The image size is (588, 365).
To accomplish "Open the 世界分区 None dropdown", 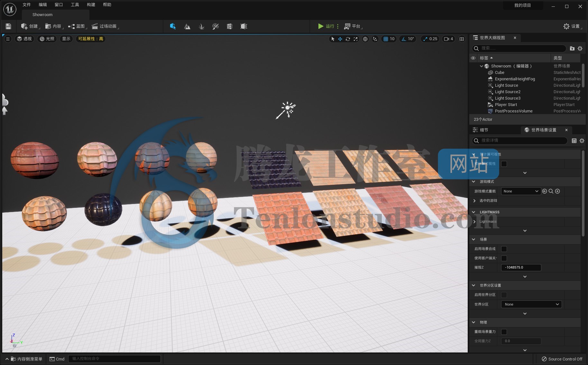I will pyautogui.click(x=531, y=304).
